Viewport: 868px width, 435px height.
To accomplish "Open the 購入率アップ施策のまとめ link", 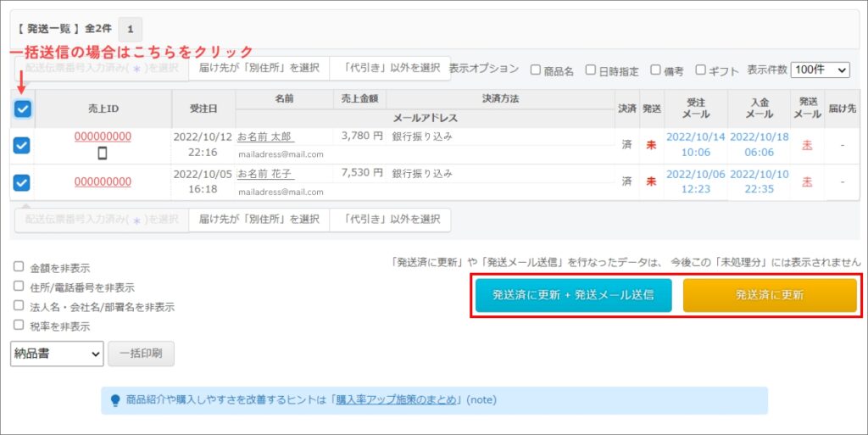I will pyautogui.click(x=396, y=400).
